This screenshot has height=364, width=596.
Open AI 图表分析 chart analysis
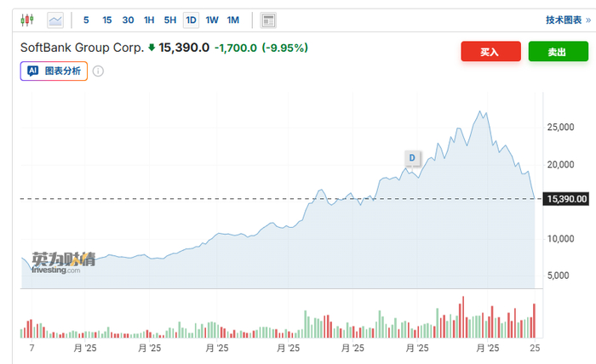(54, 71)
